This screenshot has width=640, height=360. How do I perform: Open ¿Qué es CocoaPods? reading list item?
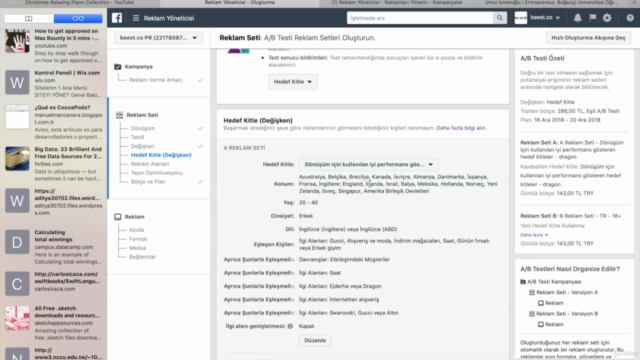[x=53, y=122]
